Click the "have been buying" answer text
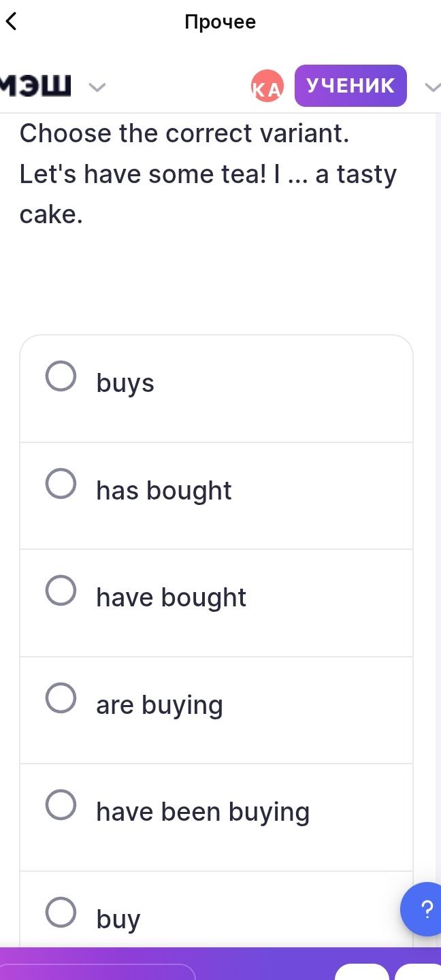 [x=203, y=812]
